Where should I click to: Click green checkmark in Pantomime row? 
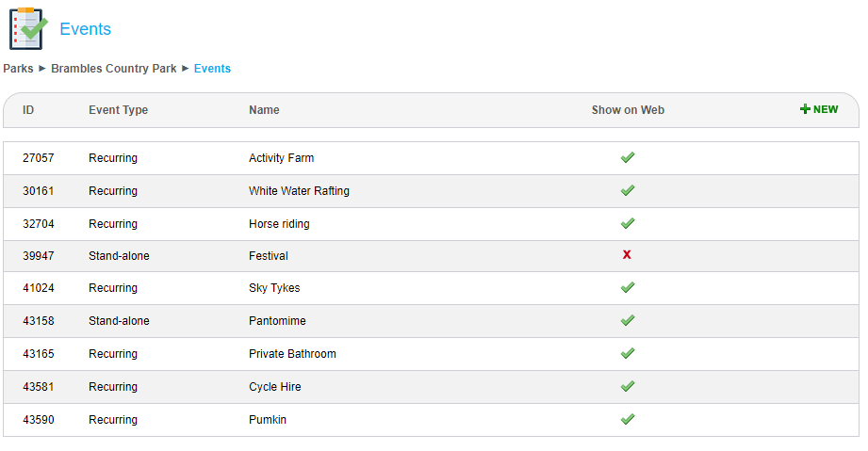628,320
